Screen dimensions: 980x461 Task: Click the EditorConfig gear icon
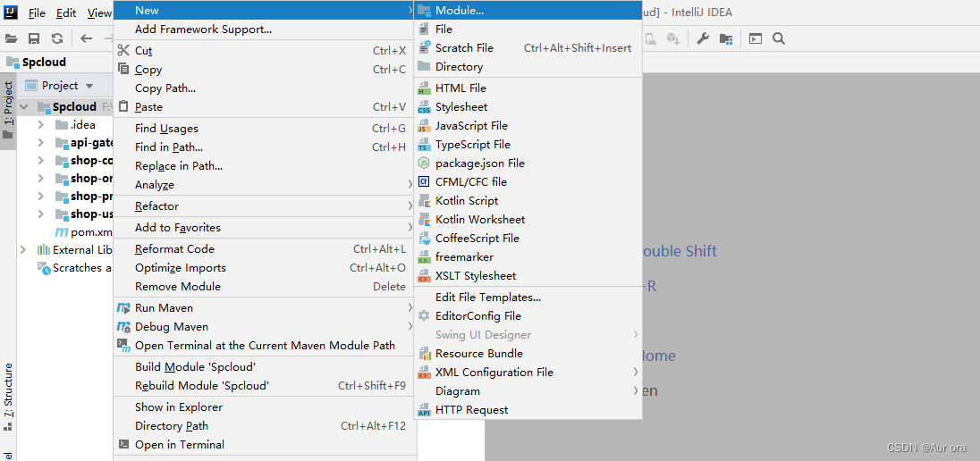tap(425, 316)
